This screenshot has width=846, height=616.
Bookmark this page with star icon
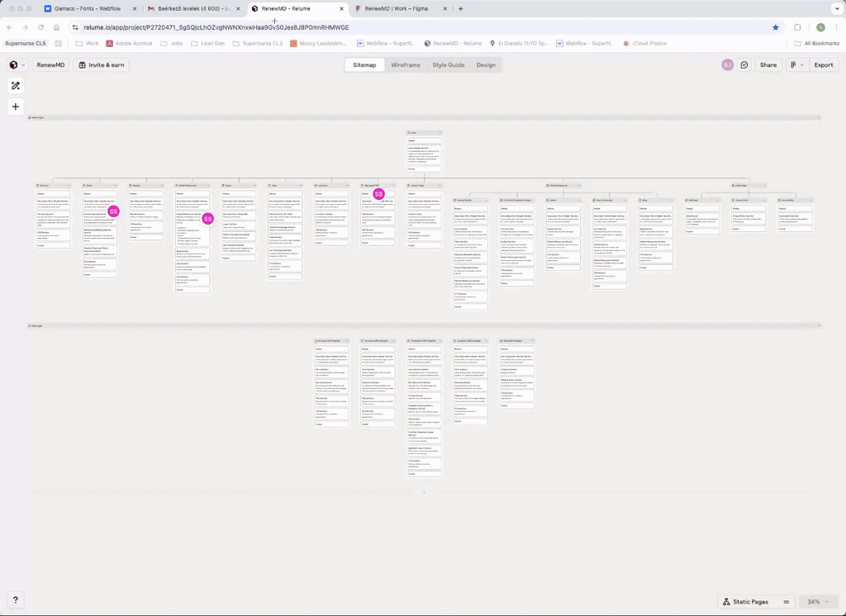point(775,27)
